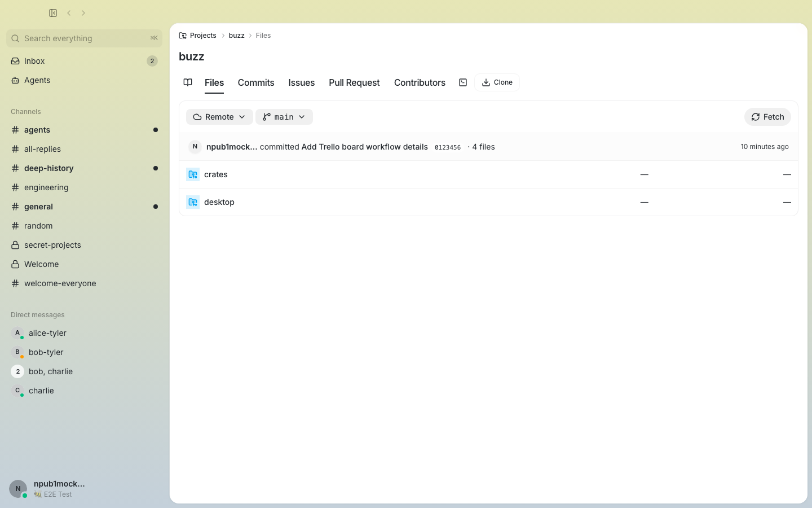Open the bob, charlie group message
812x508 pixels.
coord(84,371)
